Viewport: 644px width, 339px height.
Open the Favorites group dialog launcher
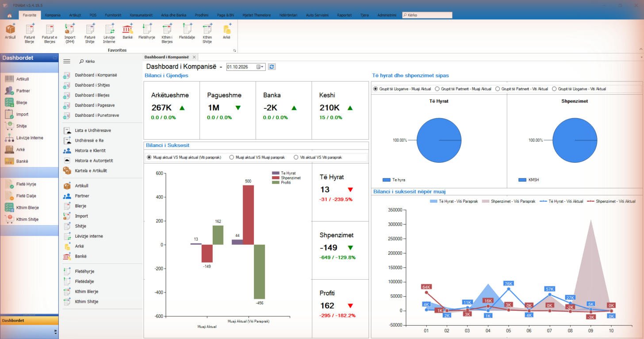[x=235, y=50]
